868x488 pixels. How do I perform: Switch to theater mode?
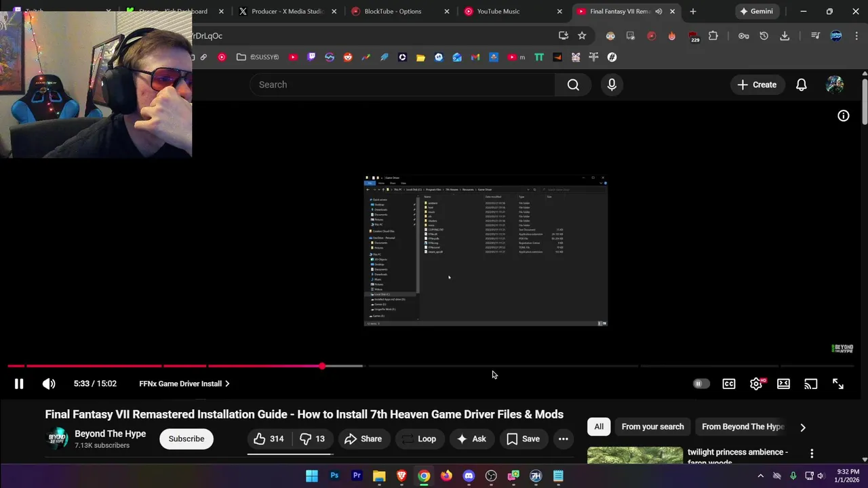pyautogui.click(x=783, y=384)
